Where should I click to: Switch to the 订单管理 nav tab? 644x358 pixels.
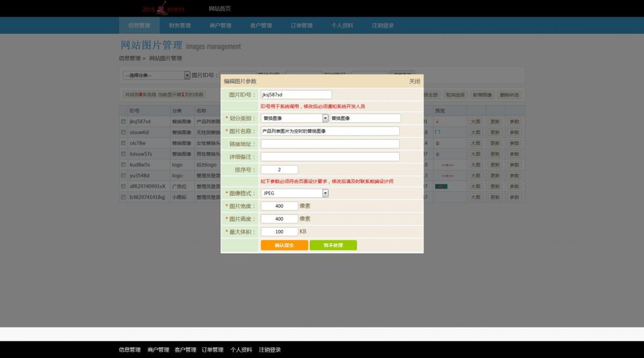tap(302, 25)
